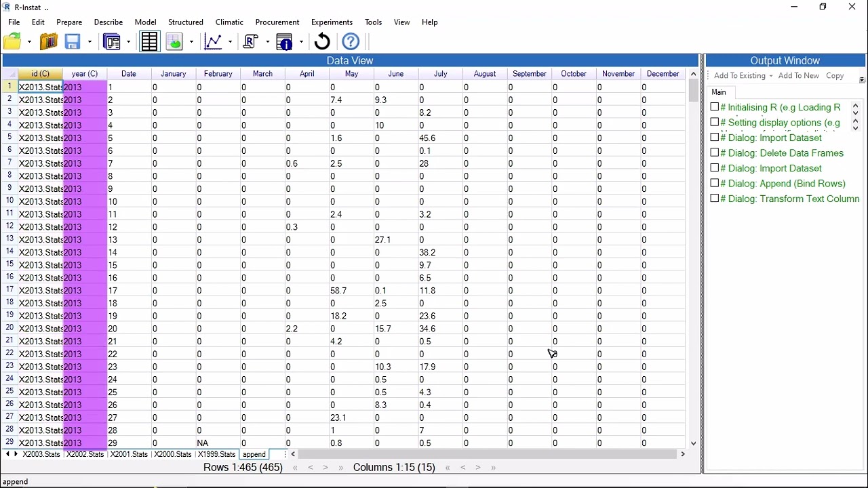
Task: Show the data grid view icon
Action: coord(149,42)
